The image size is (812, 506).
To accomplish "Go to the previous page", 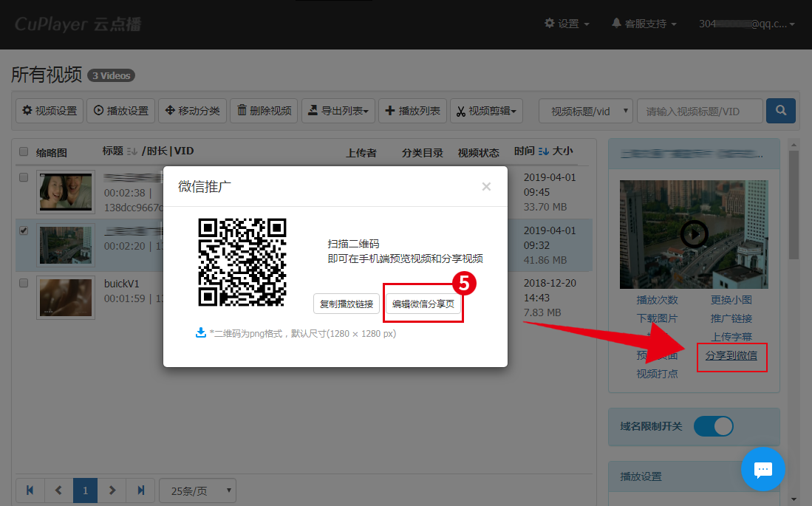I will pos(58,490).
